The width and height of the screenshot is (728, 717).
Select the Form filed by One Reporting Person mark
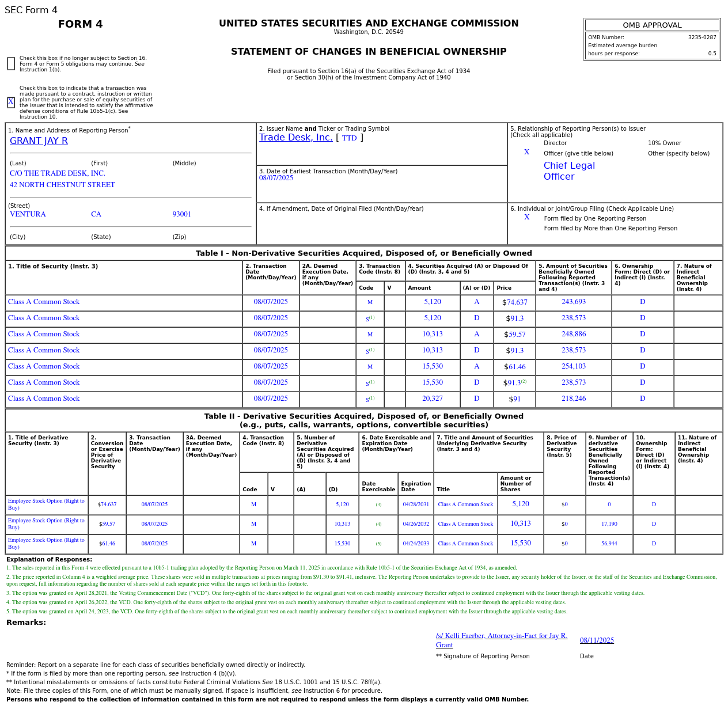tap(526, 218)
